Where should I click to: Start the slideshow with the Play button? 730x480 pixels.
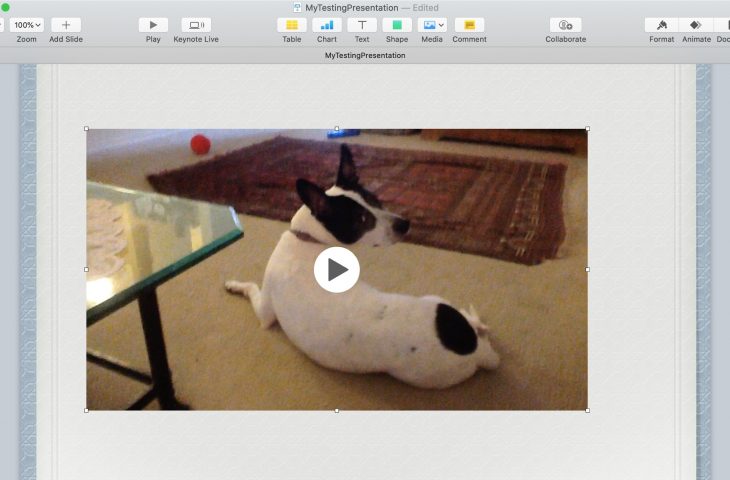pos(153,25)
